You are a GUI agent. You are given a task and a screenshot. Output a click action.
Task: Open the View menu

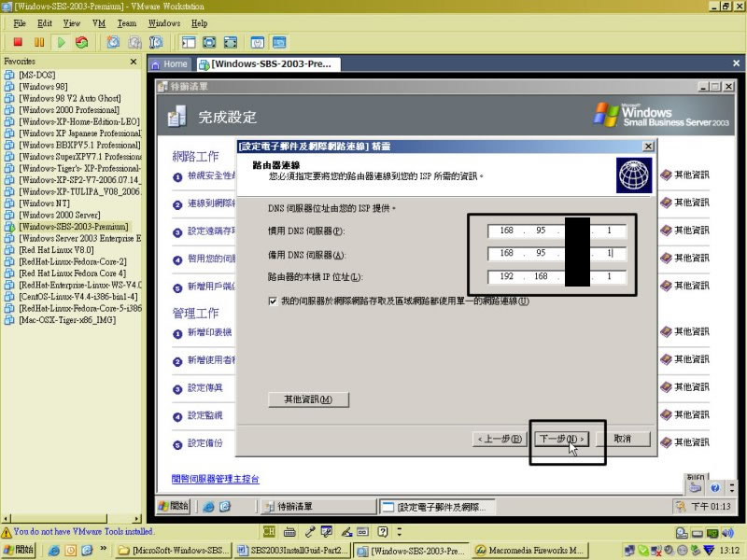[72, 23]
